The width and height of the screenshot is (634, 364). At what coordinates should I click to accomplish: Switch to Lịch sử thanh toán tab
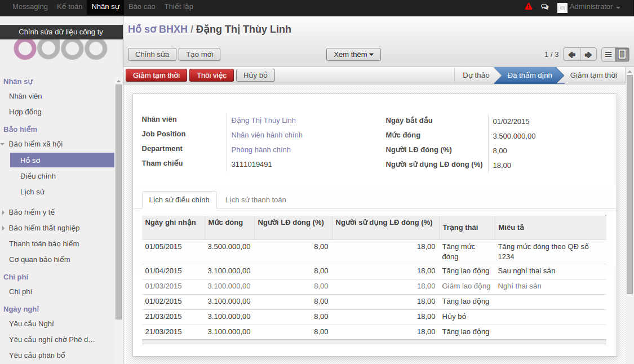(255, 200)
